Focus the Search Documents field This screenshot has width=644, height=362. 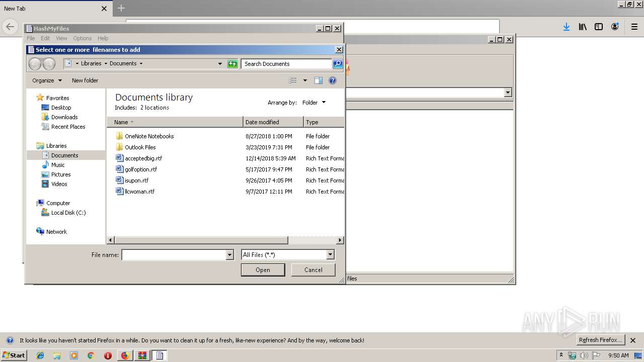286,64
